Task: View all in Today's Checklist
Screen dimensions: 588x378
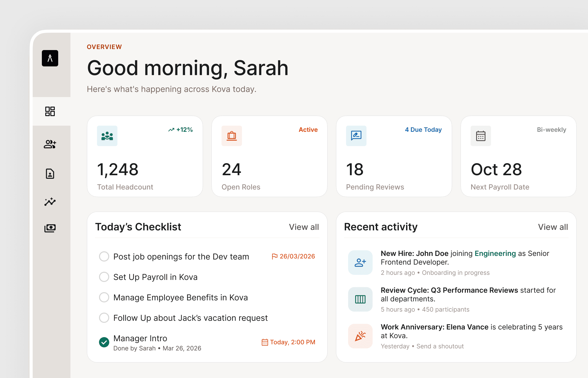Action: tap(304, 227)
